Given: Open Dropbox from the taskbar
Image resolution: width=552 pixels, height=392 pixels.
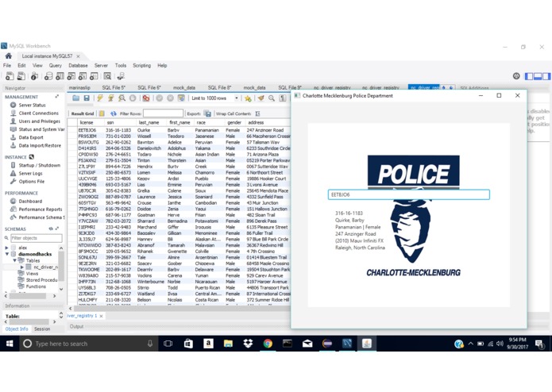Looking at the screenshot, I should click(248, 344).
